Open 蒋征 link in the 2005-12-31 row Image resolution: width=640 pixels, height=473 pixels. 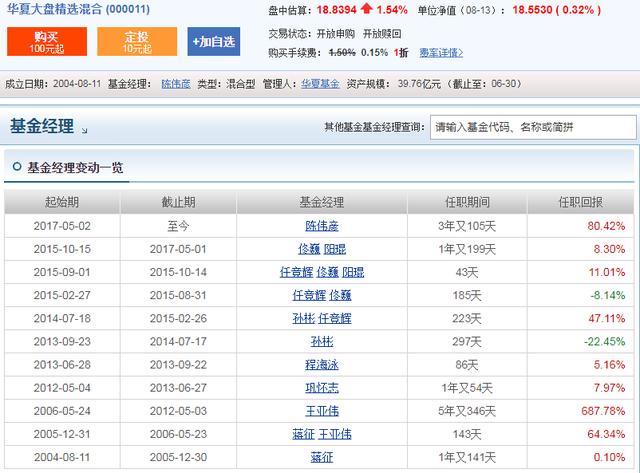[x=304, y=434]
